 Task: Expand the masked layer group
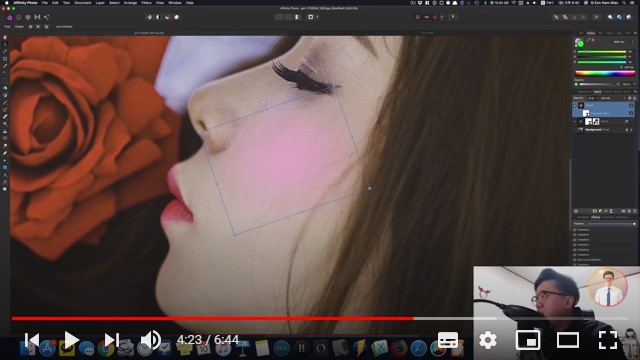(575, 122)
